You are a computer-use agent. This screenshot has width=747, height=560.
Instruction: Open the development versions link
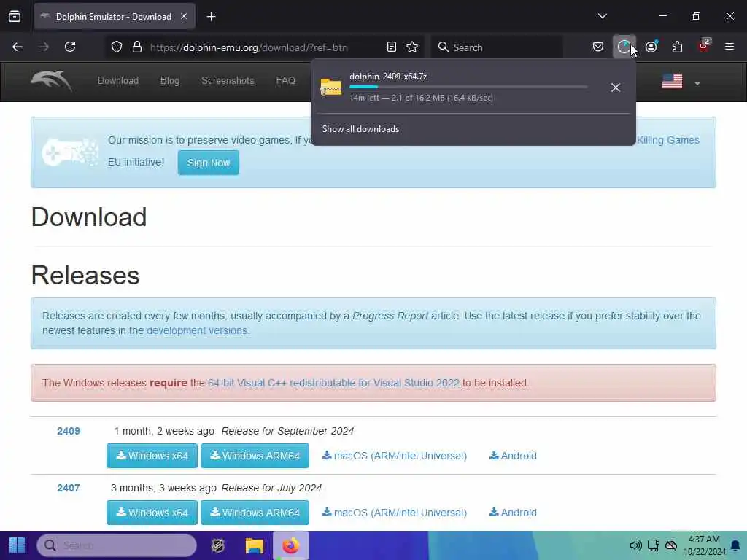pyautogui.click(x=197, y=330)
